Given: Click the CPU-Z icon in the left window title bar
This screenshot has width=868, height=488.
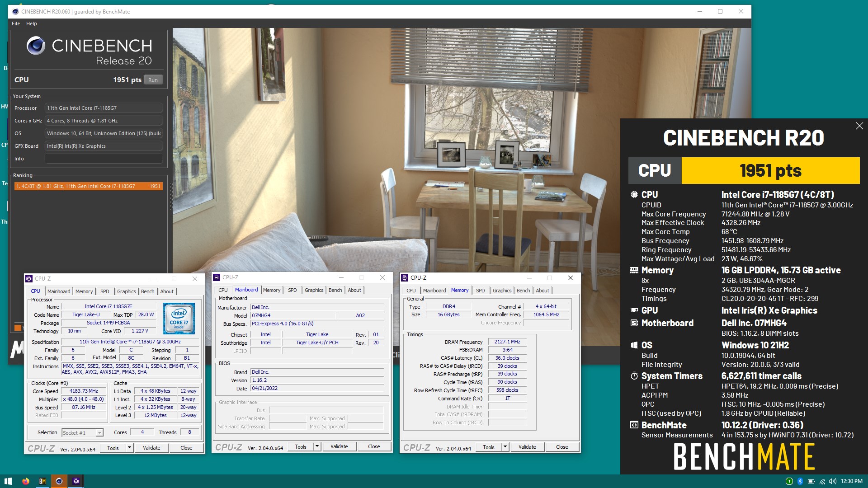Looking at the screenshot, I should tap(29, 279).
